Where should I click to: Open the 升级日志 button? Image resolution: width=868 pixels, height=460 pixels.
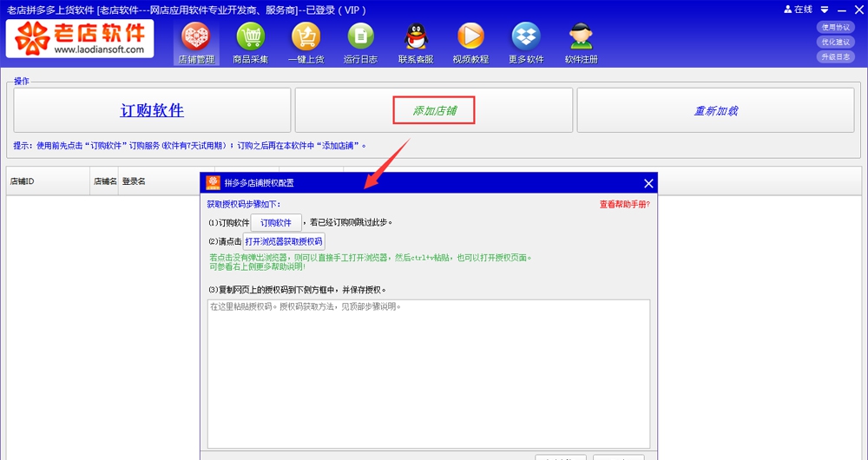tap(835, 56)
